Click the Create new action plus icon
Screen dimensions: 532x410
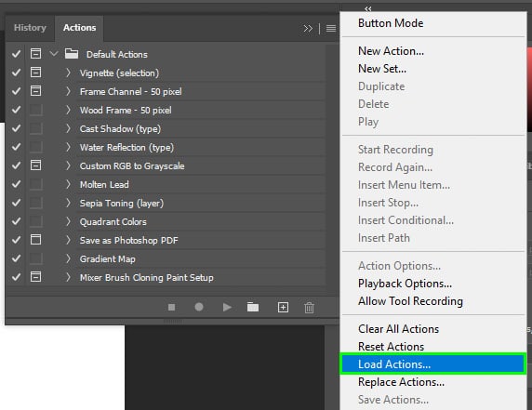(x=283, y=307)
